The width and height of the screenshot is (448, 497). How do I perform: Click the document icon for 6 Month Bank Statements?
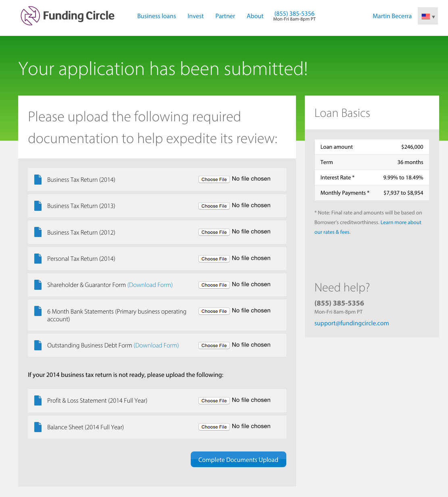point(38,311)
